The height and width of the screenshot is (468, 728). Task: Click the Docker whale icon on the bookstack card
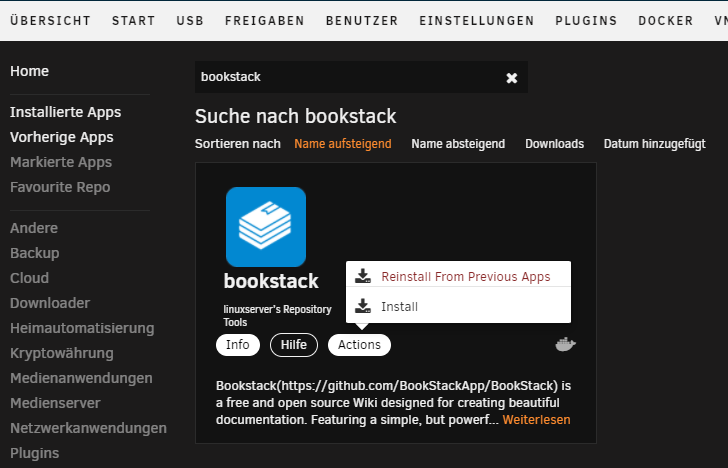point(566,344)
